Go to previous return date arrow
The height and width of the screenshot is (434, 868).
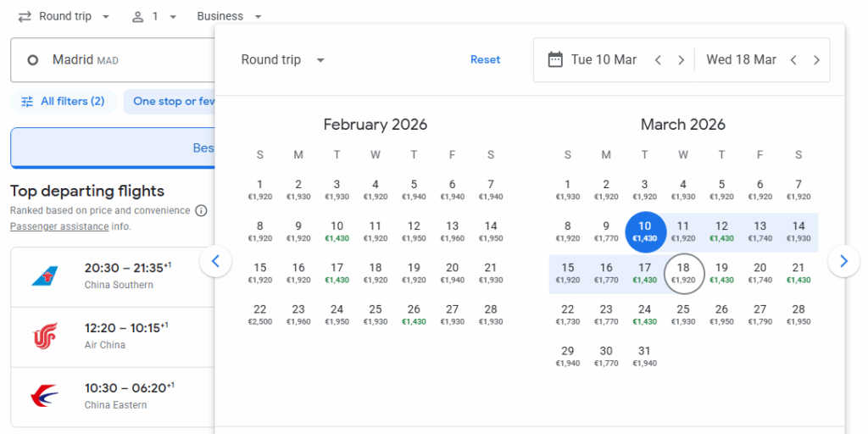(x=793, y=60)
